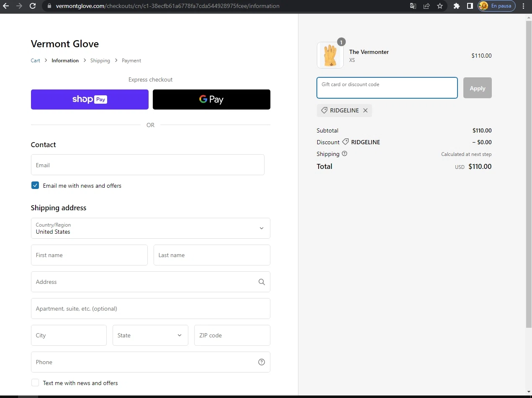532x398 pixels.
Task: Focus the City field
Action: 69,335
